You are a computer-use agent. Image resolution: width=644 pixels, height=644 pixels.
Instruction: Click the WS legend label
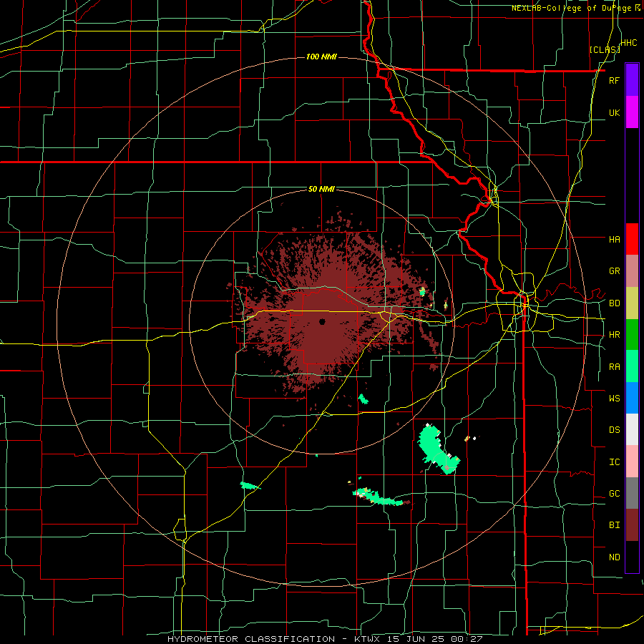coord(614,399)
